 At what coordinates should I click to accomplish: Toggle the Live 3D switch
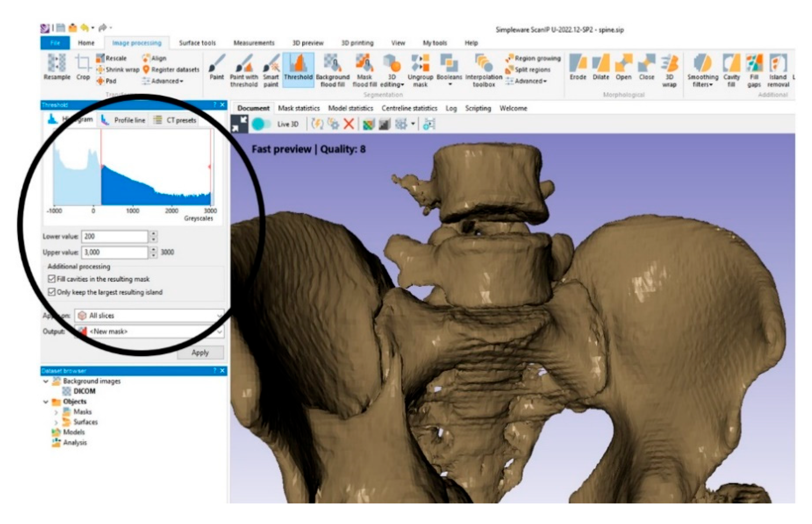[261, 124]
